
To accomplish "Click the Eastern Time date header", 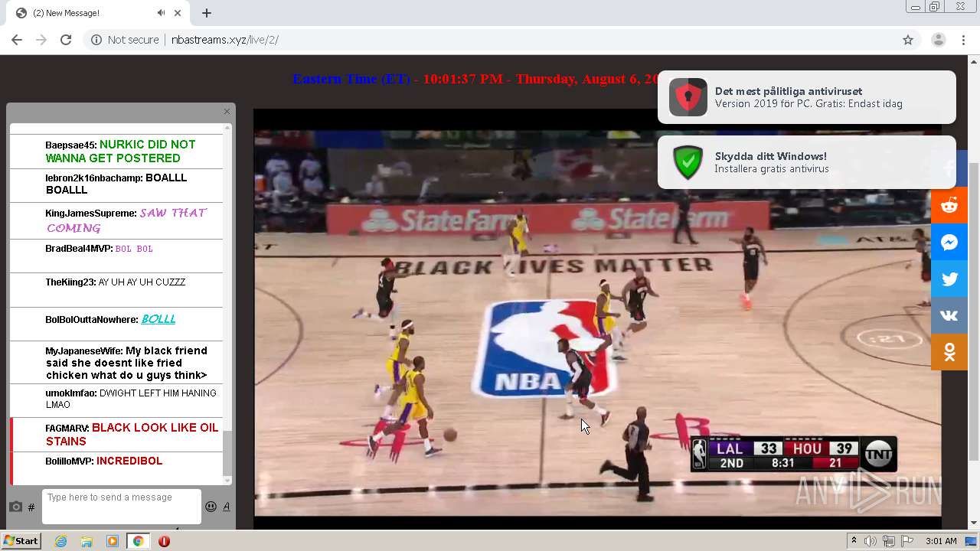I will click(475, 79).
